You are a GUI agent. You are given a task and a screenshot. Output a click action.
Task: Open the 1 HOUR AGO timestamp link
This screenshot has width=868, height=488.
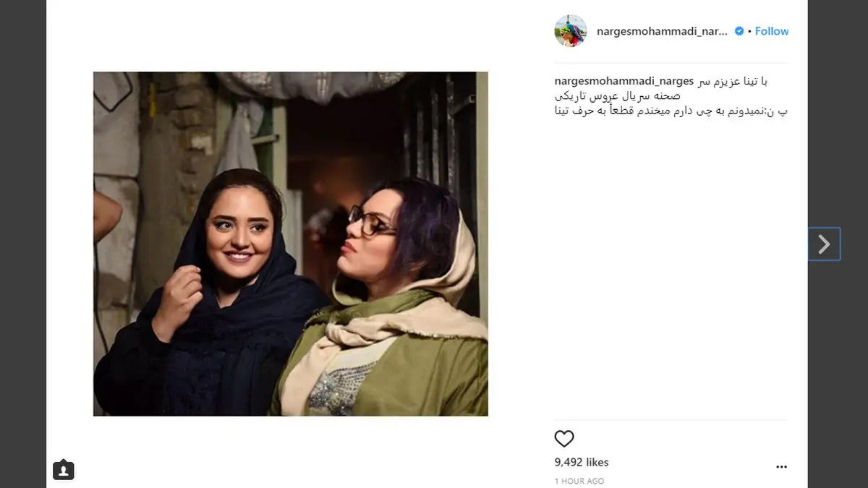point(579,481)
